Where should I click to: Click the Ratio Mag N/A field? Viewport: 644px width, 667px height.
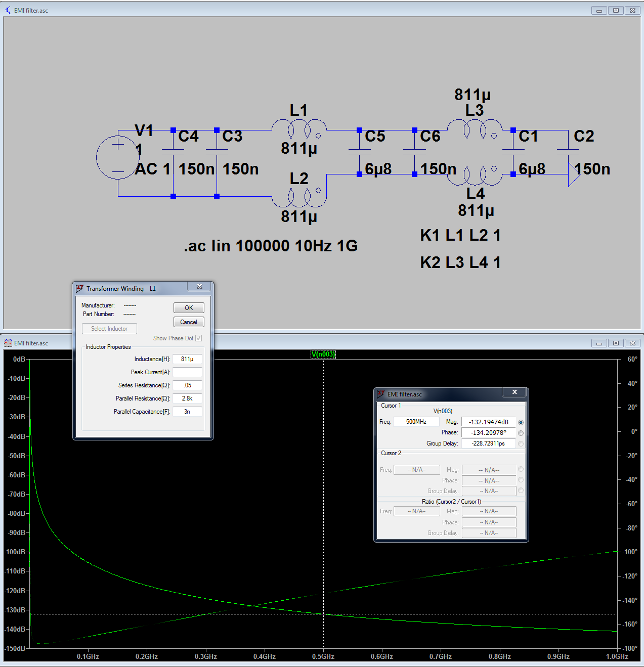(489, 511)
